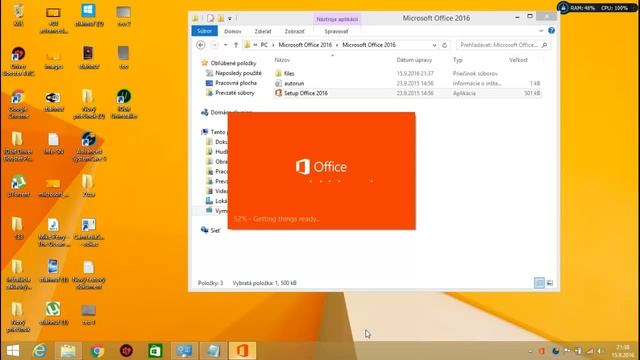Switch to the Zobraziť ribbon tab
The image size is (640, 360).
(x=295, y=31)
